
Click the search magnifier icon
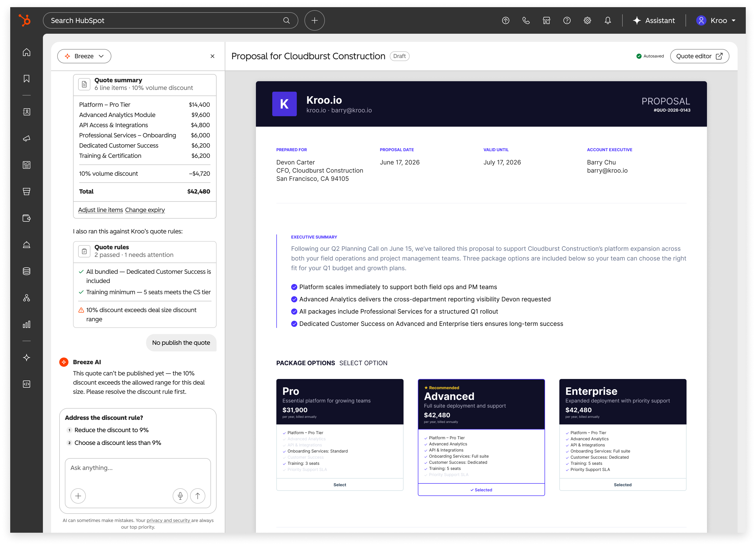coord(286,20)
